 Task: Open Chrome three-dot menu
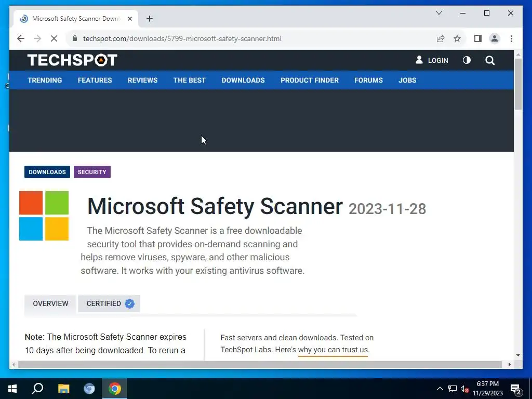[x=511, y=38]
